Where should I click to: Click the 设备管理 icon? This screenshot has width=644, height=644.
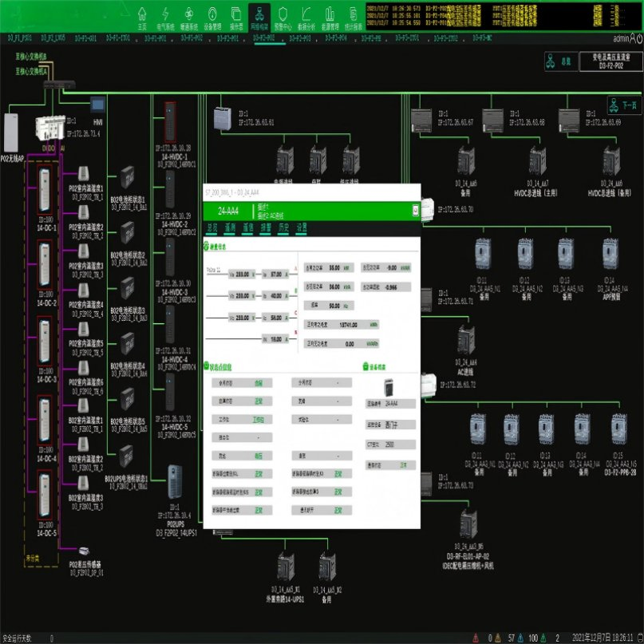point(212,14)
